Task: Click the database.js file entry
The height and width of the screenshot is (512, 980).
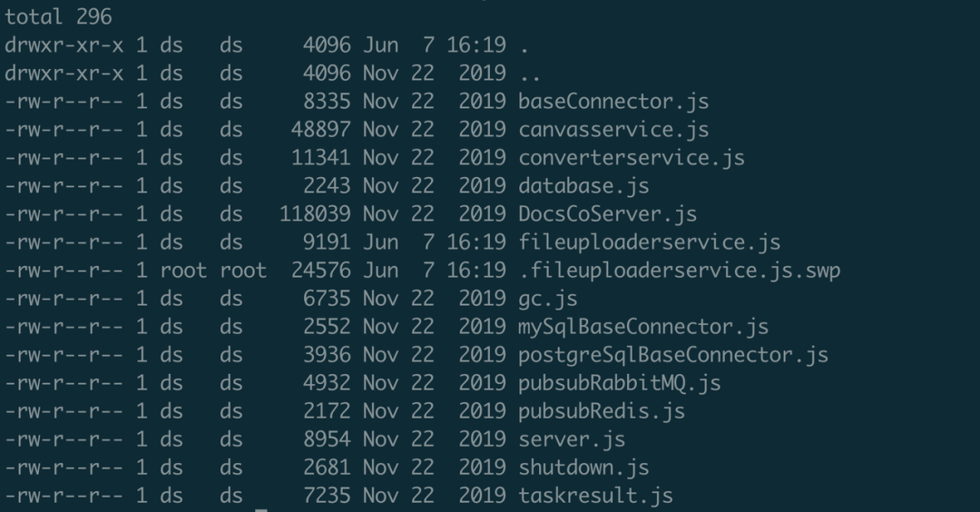Action: [583, 186]
